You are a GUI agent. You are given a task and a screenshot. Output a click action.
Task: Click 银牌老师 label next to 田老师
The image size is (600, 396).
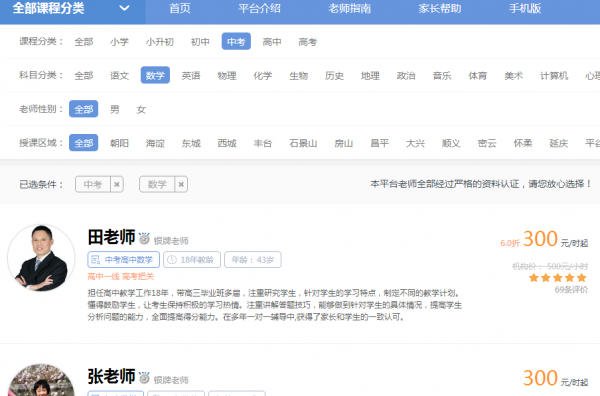(x=171, y=241)
